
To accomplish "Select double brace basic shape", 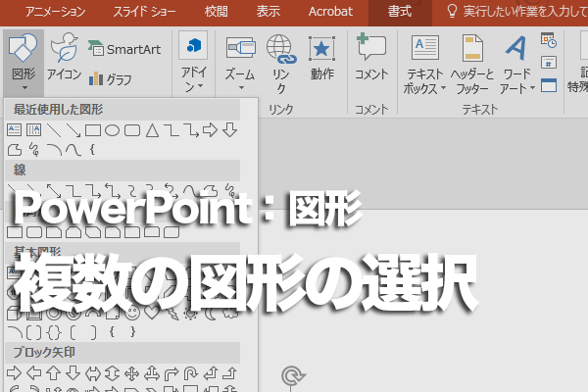I will coord(54,332).
